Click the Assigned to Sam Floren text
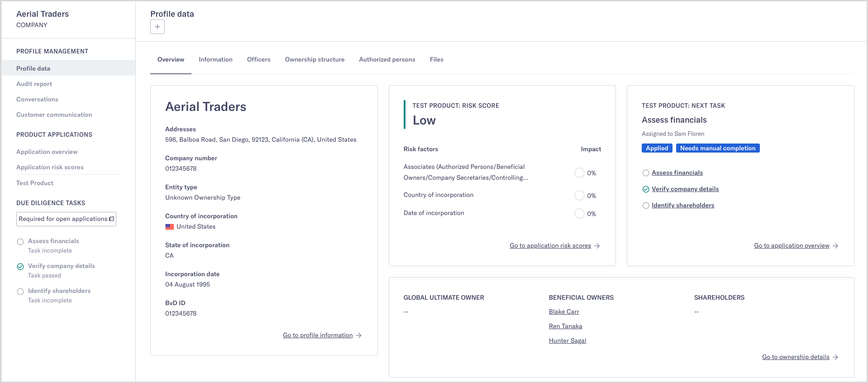The height and width of the screenshot is (383, 868). click(x=673, y=134)
